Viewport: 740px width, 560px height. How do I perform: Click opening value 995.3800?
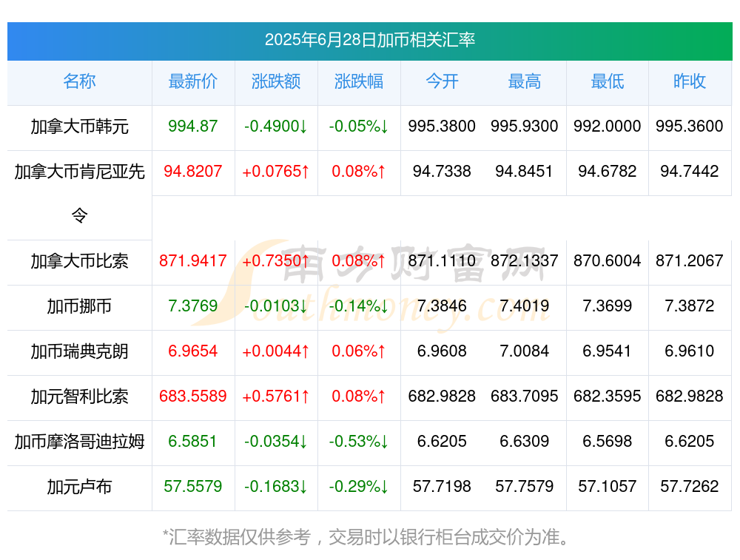(442, 126)
